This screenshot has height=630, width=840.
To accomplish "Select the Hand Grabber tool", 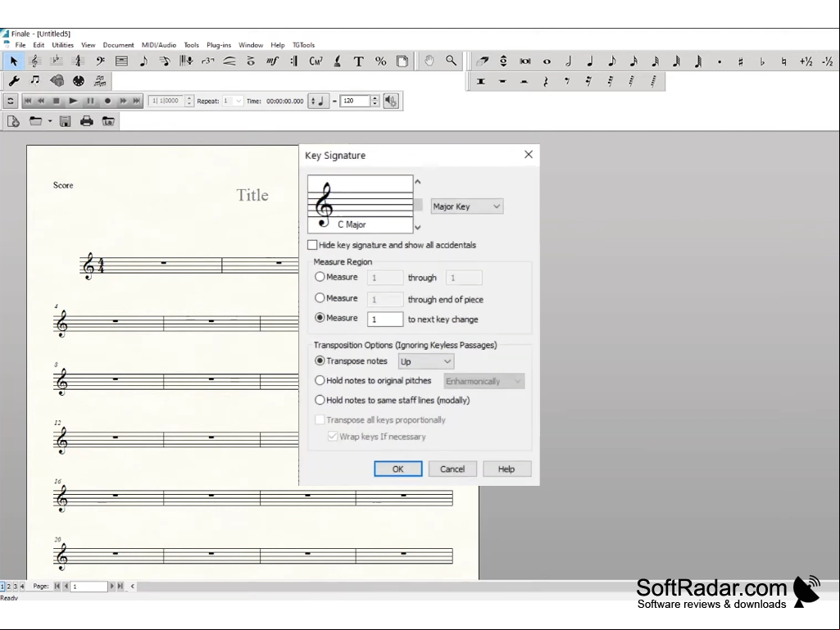I will (429, 61).
